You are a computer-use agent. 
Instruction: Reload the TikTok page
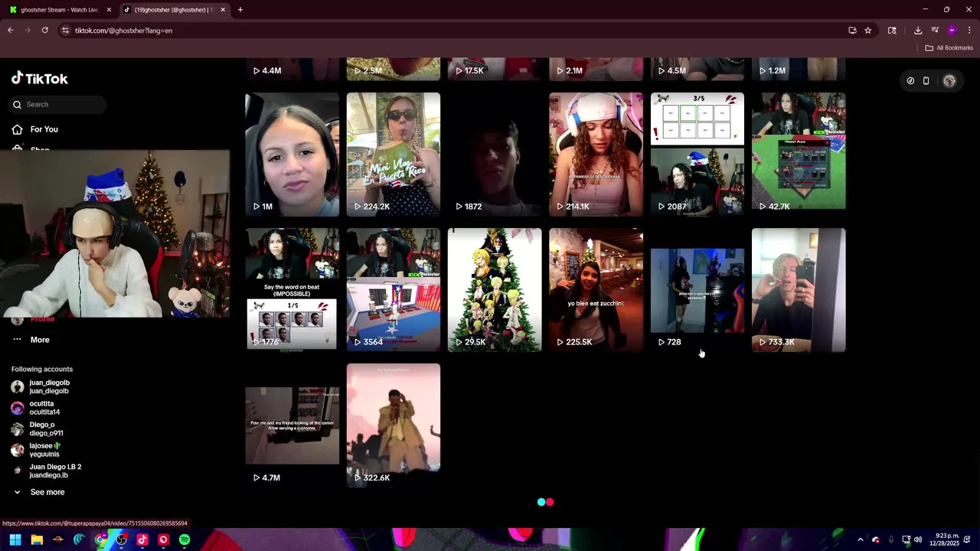44,31
